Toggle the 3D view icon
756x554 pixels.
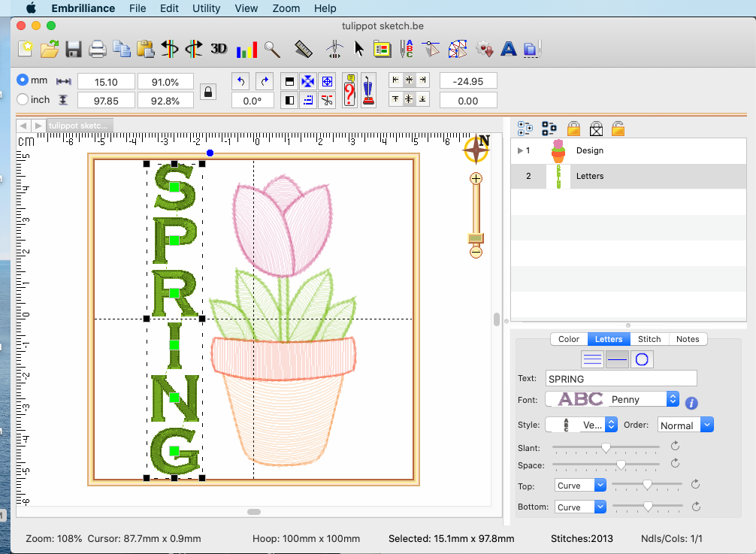[x=219, y=49]
